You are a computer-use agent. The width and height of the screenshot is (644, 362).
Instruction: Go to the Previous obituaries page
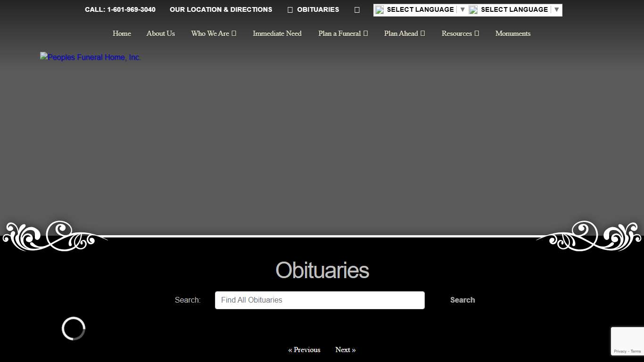coord(304,350)
